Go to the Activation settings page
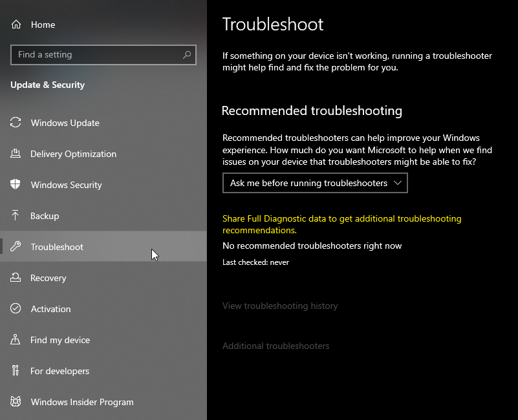 click(x=50, y=309)
